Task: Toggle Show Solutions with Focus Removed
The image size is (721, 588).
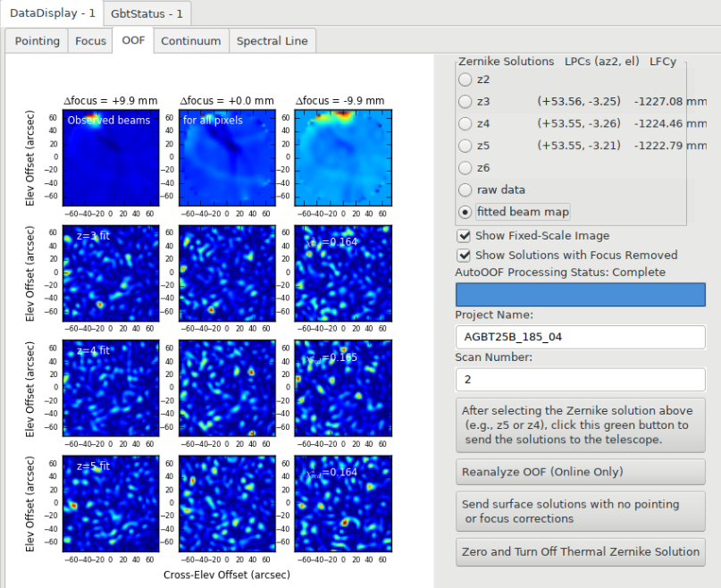Action: pyautogui.click(x=567, y=256)
